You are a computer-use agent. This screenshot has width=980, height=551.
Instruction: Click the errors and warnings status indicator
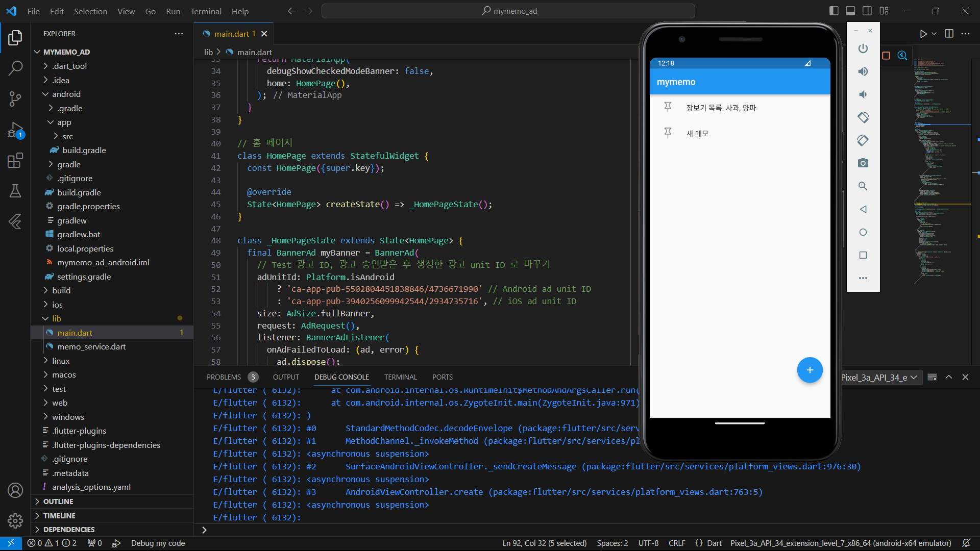[52, 543]
